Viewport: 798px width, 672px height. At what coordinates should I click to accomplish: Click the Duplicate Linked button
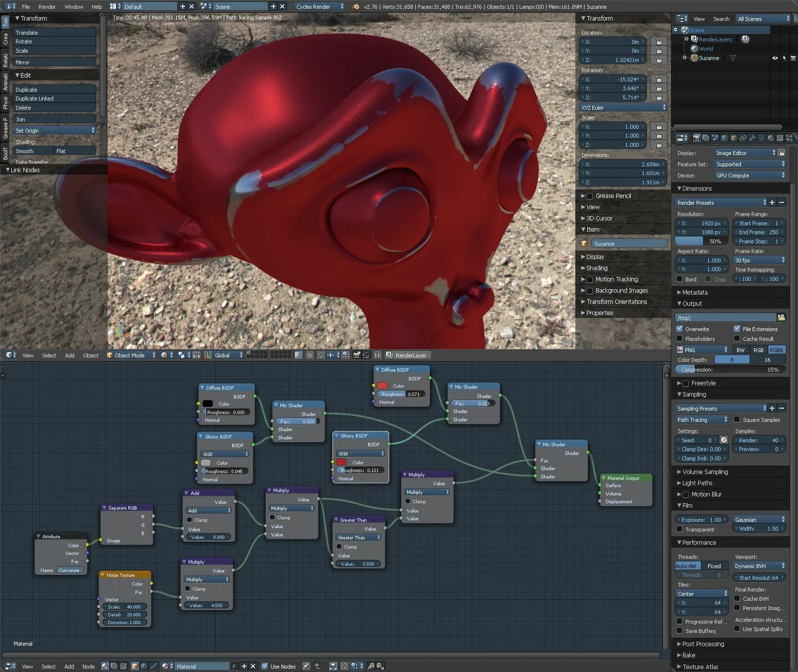tap(54, 99)
